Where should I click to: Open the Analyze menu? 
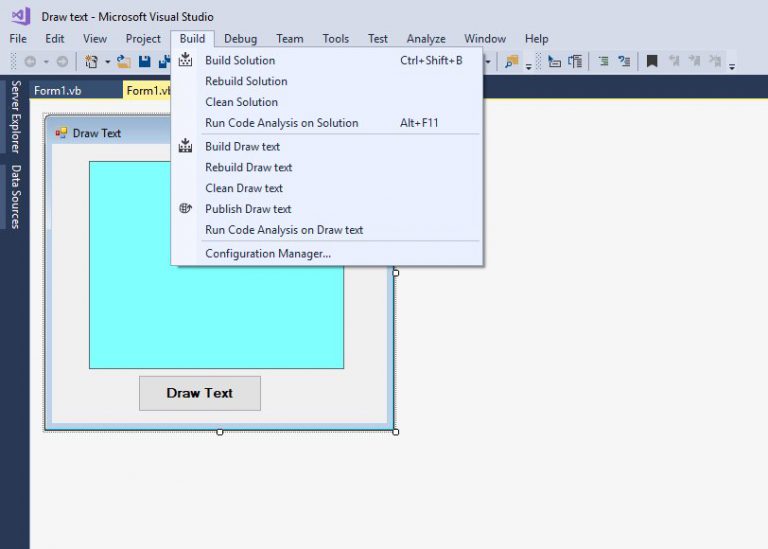[426, 39]
